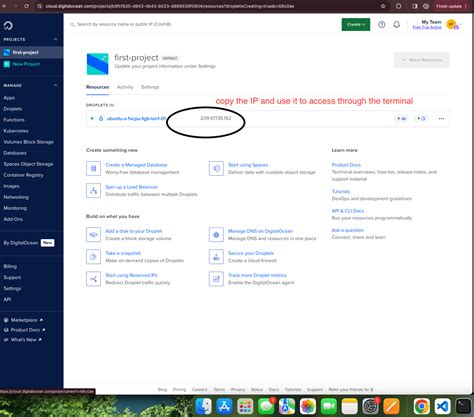Click the Spin up a Load Balancer icon
The height and width of the screenshot is (417, 474).
point(93,190)
